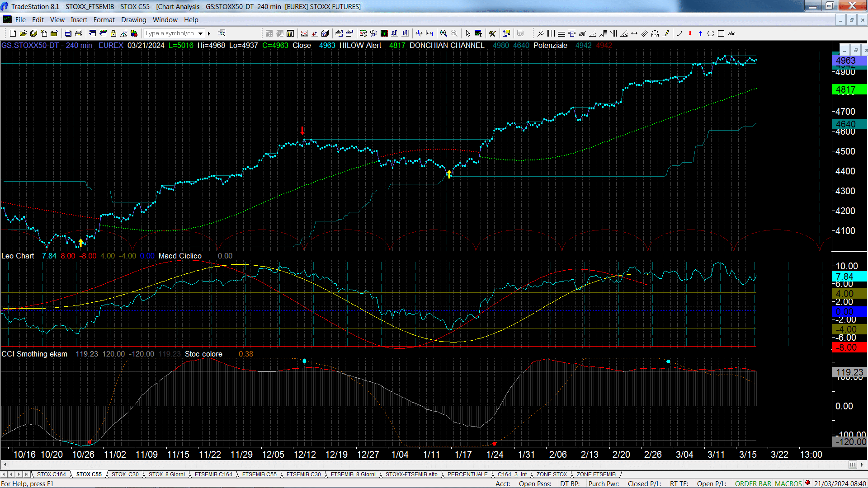Viewport: 868px width, 488px height.
Task: Click the Zoom Out magnifier
Action: point(454,33)
